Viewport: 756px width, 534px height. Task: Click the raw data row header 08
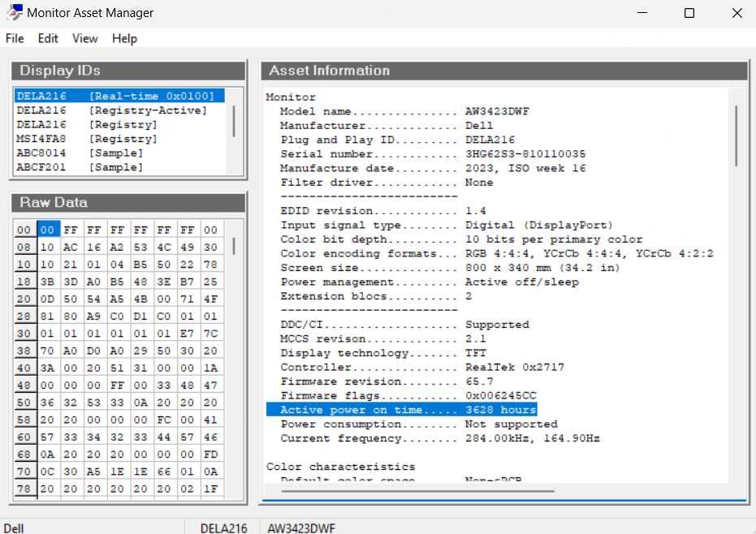coord(24,248)
